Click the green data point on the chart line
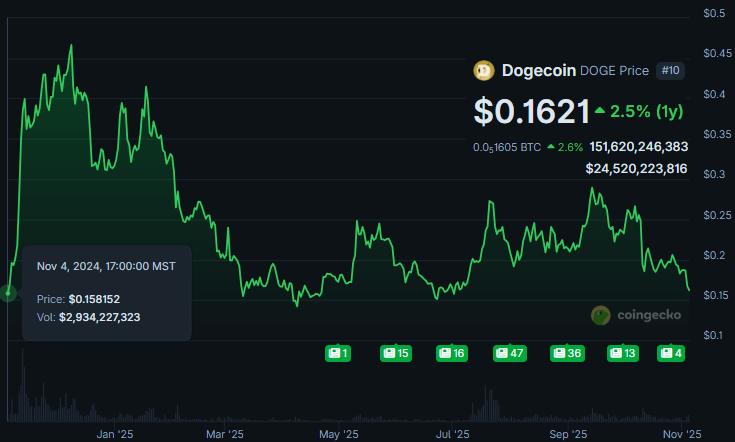Viewport: 735px width, 442px height. 8,293
